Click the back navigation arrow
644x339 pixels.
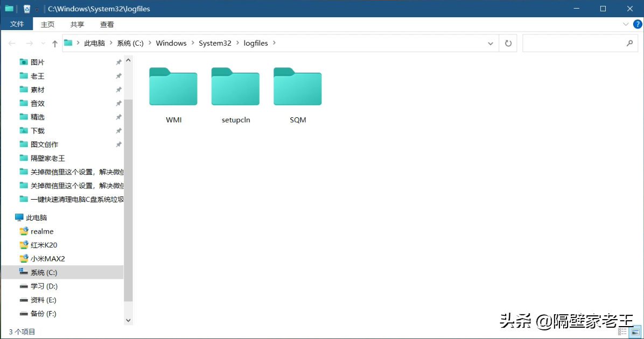(12, 44)
